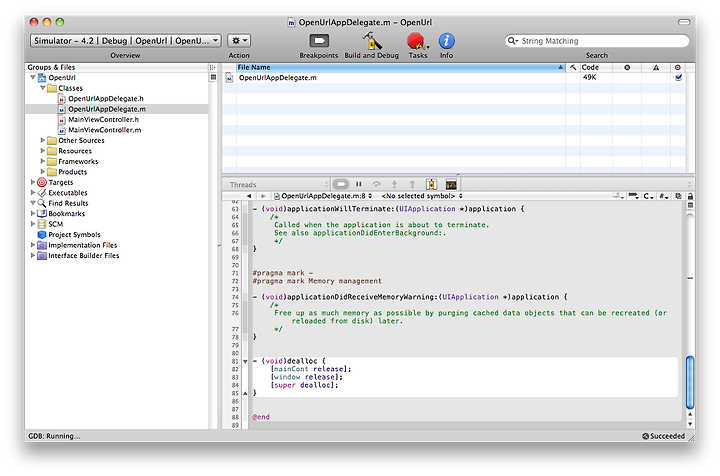This screenshot has width=720, height=476.
Task: Click the target membership column header
Action: pyautogui.click(x=678, y=67)
